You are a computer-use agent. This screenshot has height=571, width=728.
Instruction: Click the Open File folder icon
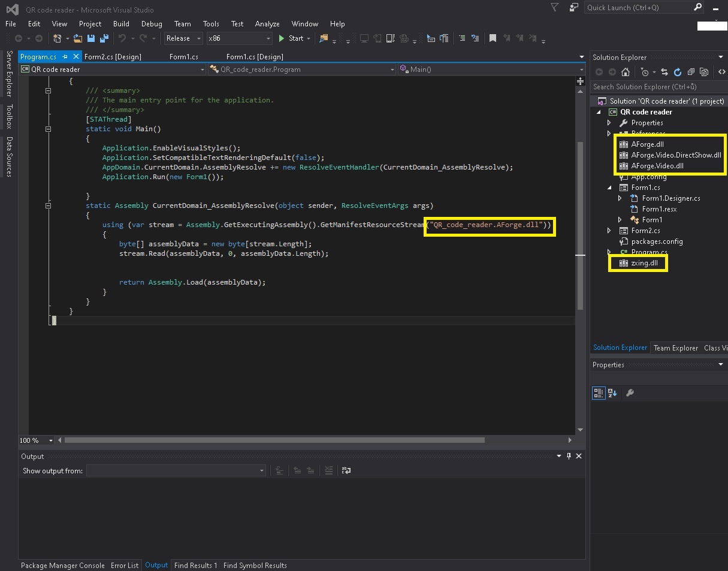pos(78,38)
